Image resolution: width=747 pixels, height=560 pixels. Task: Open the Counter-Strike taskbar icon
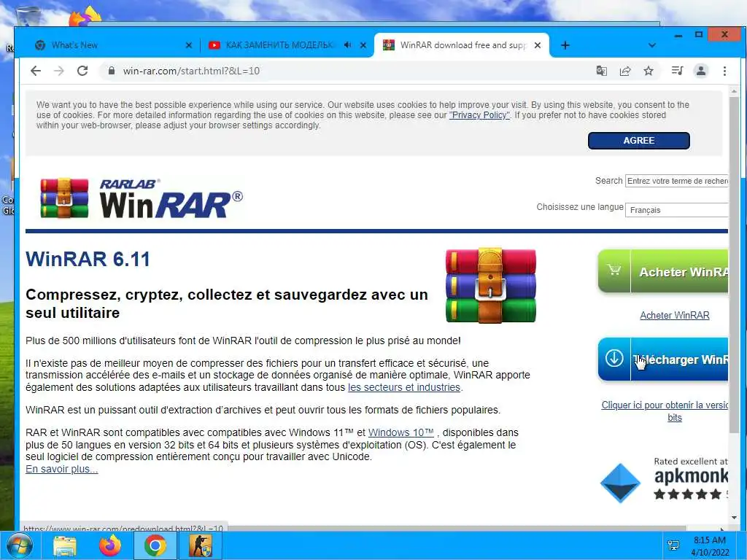click(x=200, y=545)
